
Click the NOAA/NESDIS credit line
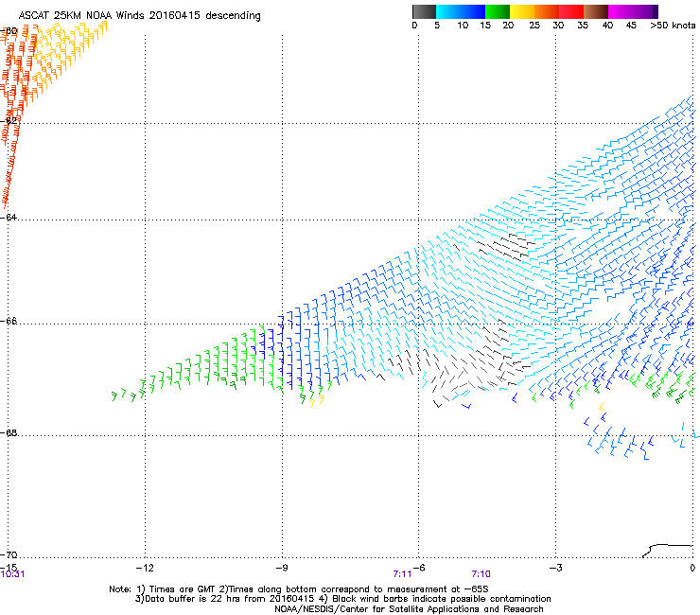click(409, 609)
